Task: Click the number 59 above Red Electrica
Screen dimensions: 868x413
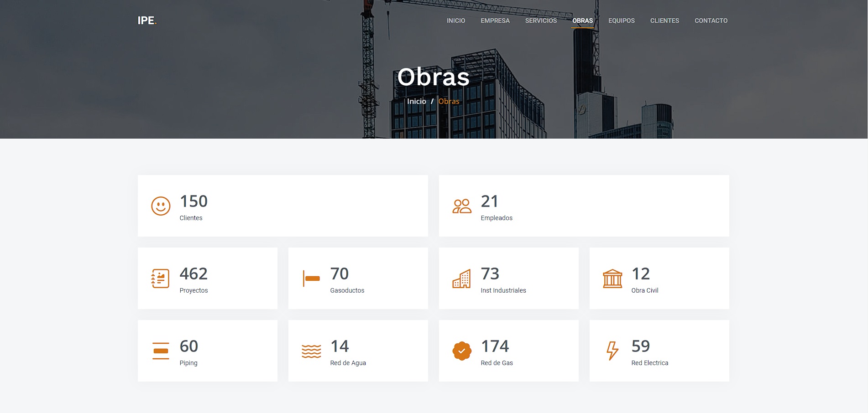Action: click(641, 346)
